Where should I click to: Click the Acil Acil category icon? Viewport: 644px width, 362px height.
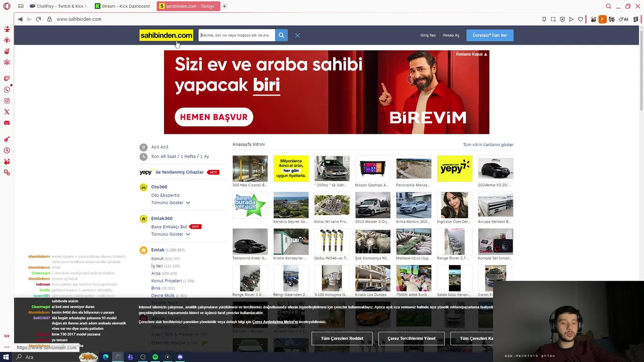143,147
